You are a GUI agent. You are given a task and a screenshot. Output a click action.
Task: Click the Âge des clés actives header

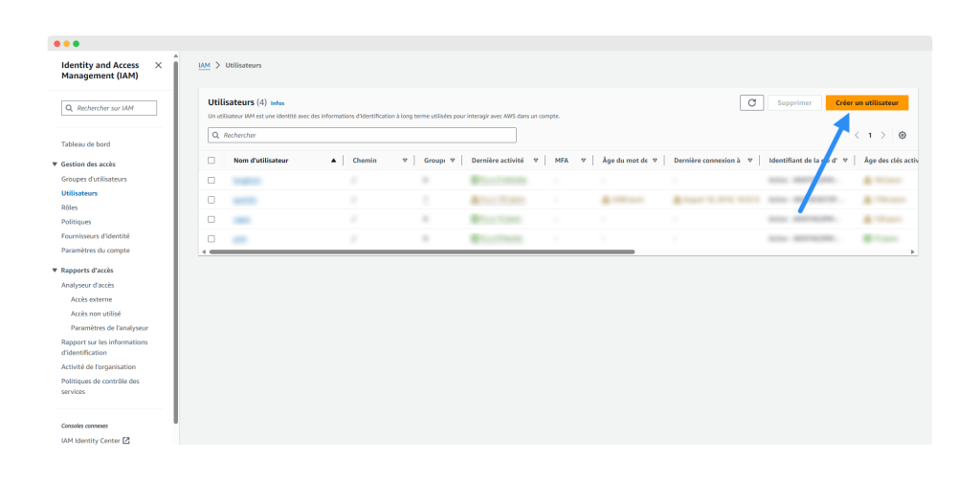(891, 161)
